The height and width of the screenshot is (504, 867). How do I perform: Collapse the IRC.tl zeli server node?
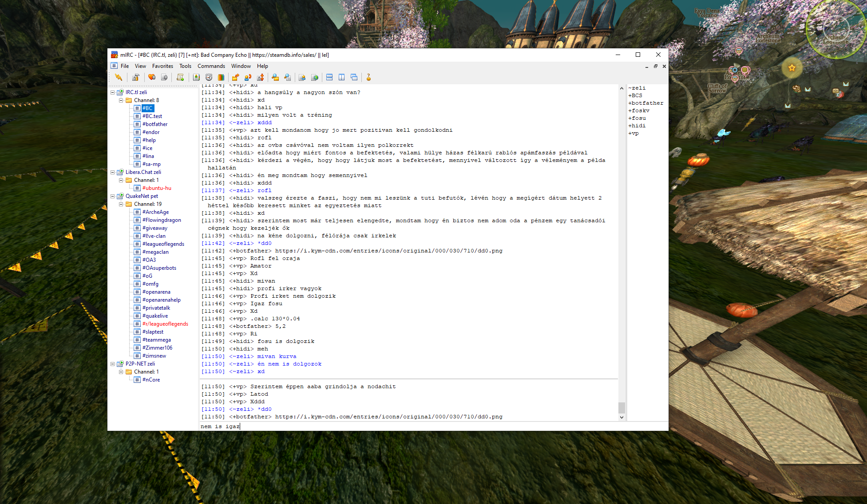coord(113,92)
